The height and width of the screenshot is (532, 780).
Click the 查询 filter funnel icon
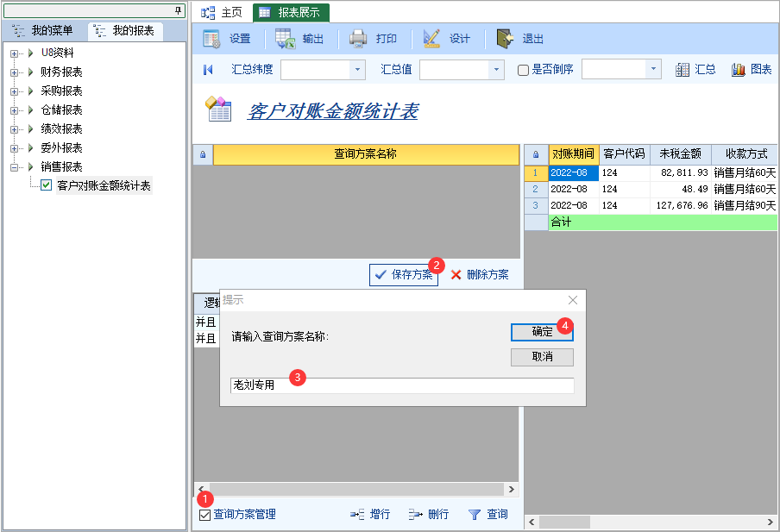(474, 515)
